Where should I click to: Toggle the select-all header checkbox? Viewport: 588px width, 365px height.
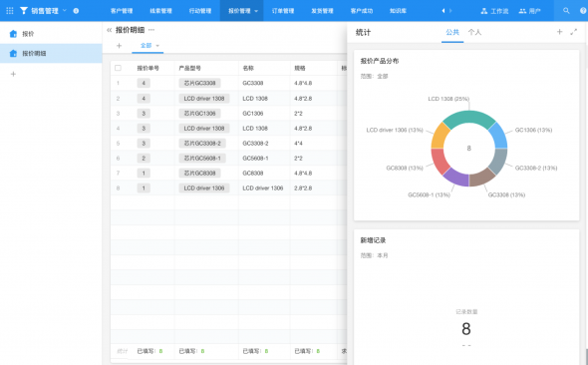click(118, 68)
